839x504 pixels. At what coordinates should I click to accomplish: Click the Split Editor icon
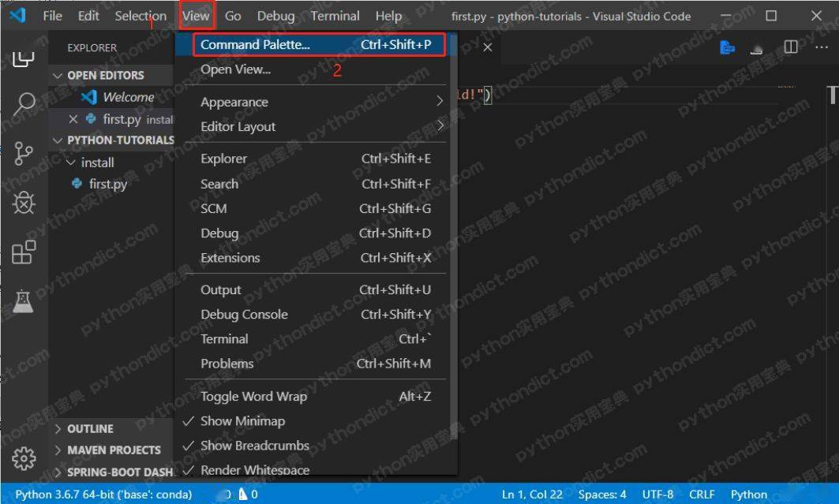point(790,47)
